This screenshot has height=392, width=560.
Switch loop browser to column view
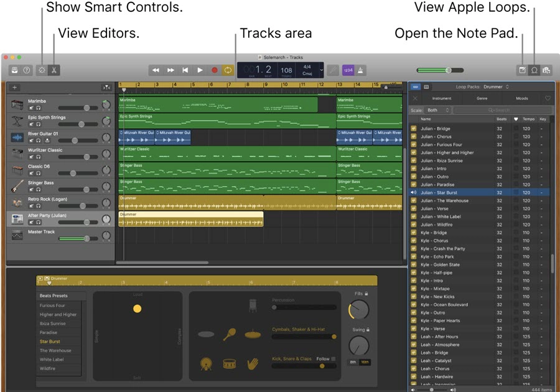(x=426, y=86)
